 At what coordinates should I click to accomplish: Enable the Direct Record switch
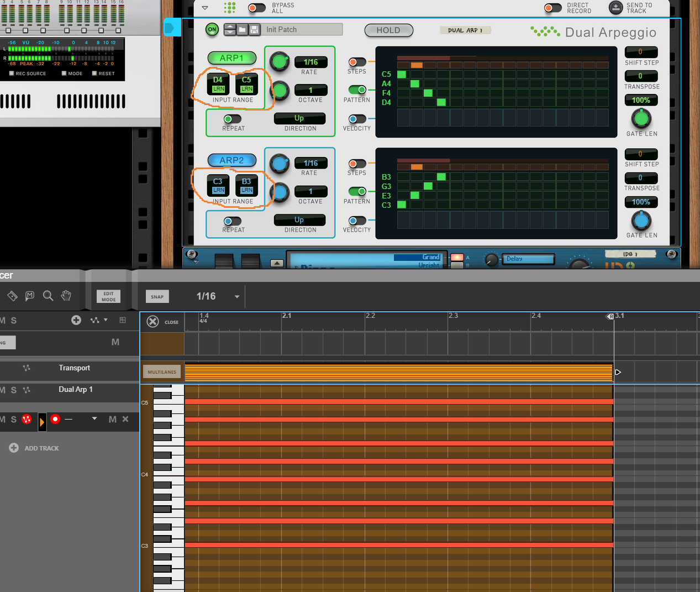[x=552, y=8]
